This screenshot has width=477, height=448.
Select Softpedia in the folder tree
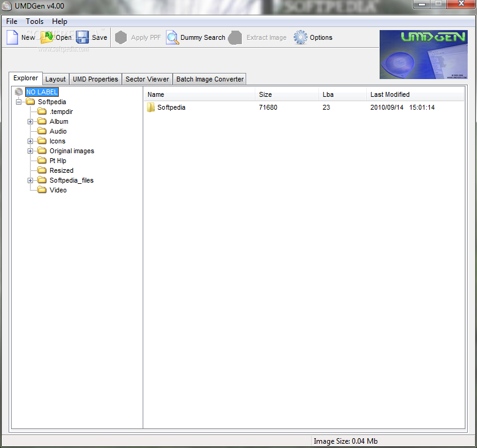pyautogui.click(x=51, y=102)
